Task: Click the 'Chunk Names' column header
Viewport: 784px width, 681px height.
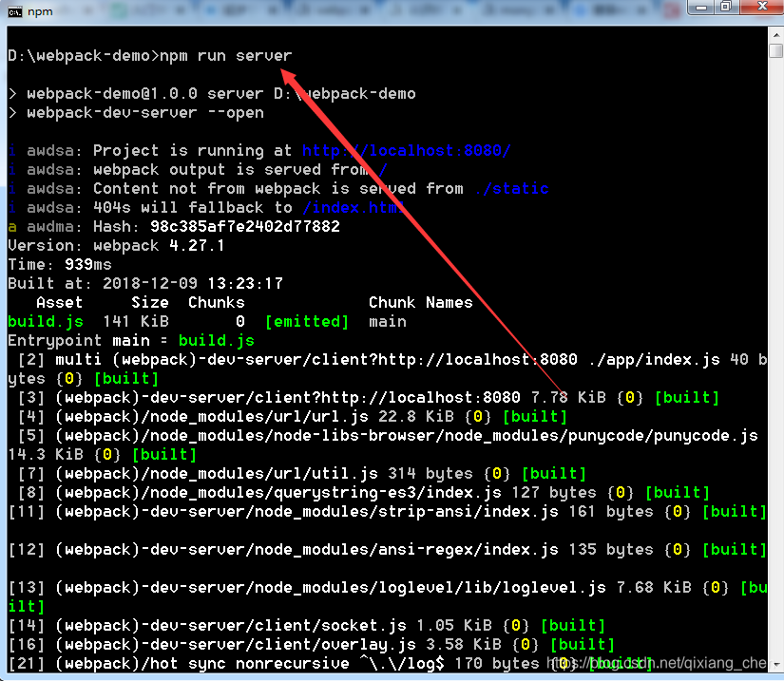Action: 420,302
